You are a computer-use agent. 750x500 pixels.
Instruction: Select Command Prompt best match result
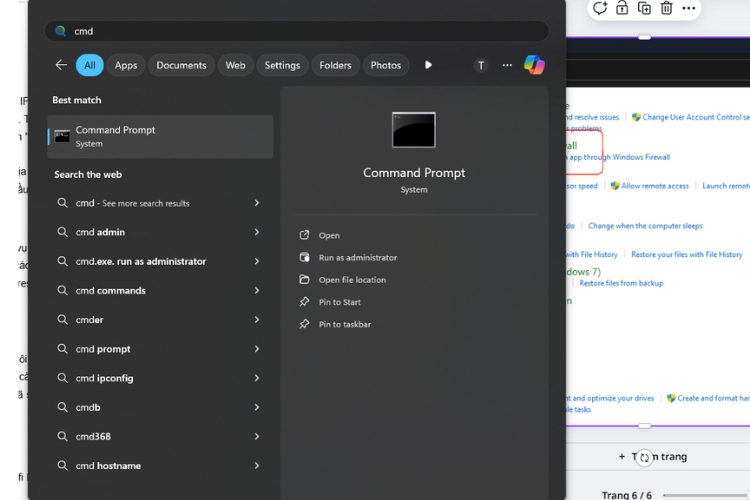tap(160, 136)
